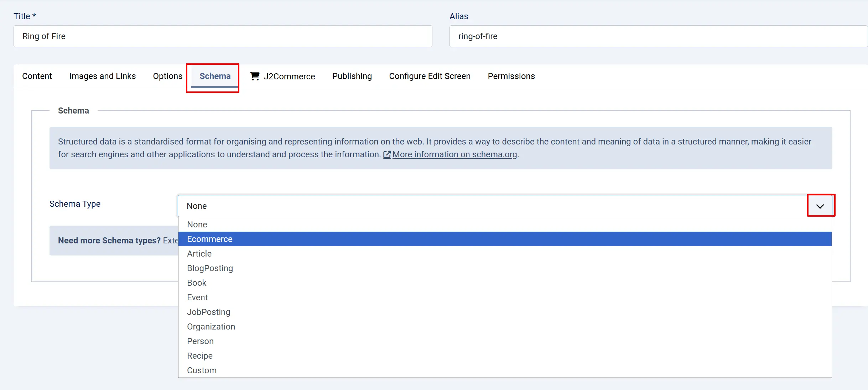Open the Configure Edit Screen tab

pos(430,76)
